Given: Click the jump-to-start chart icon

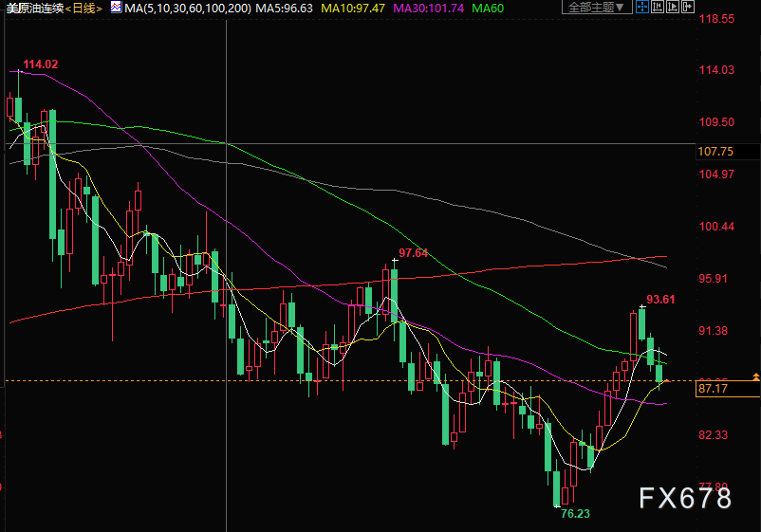Looking at the screenshot, I should [x=658, y=7].
